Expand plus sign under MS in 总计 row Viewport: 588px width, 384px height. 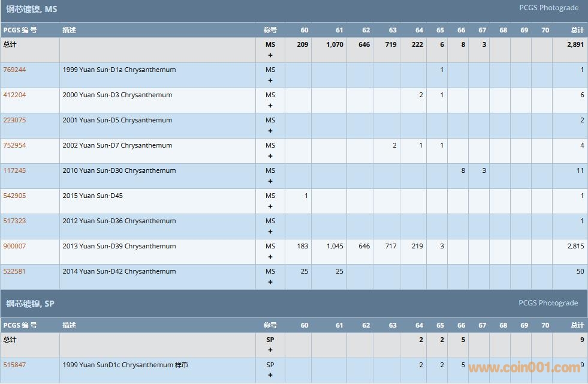point(270,55)
